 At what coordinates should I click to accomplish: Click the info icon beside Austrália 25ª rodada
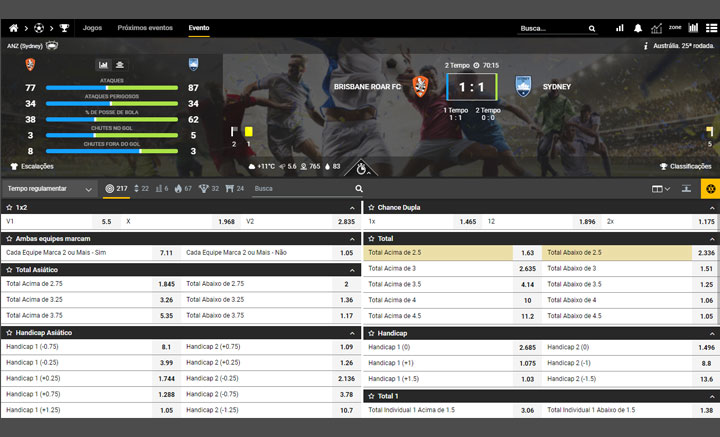coord(646,45)
